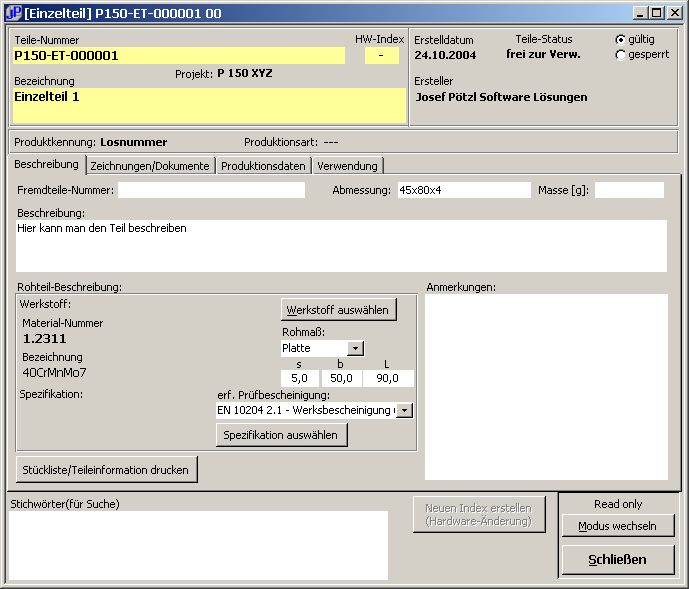The image size is (689, 589).
Task: Click 'Modus wechseln' to change mode
Action: [618, 526]
